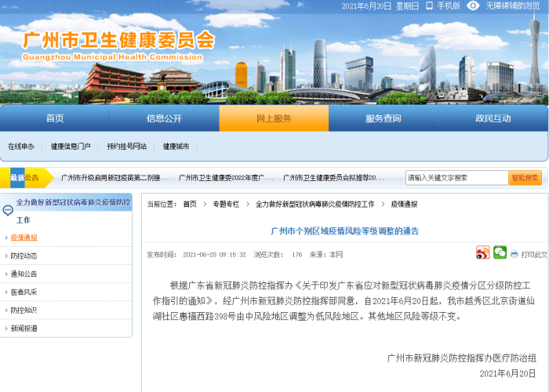Image resolution: width=549 pixels, height=392 pixels.
Task: Open the 服务查询 navigation tab
Action: pos(384,118)
